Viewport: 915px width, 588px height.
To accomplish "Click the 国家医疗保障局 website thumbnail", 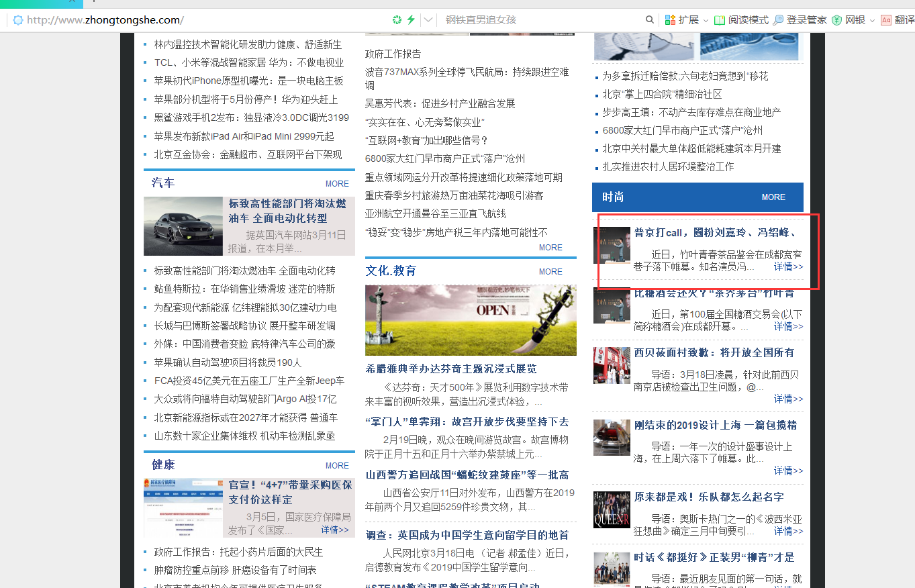I will (x=183, y=508).
